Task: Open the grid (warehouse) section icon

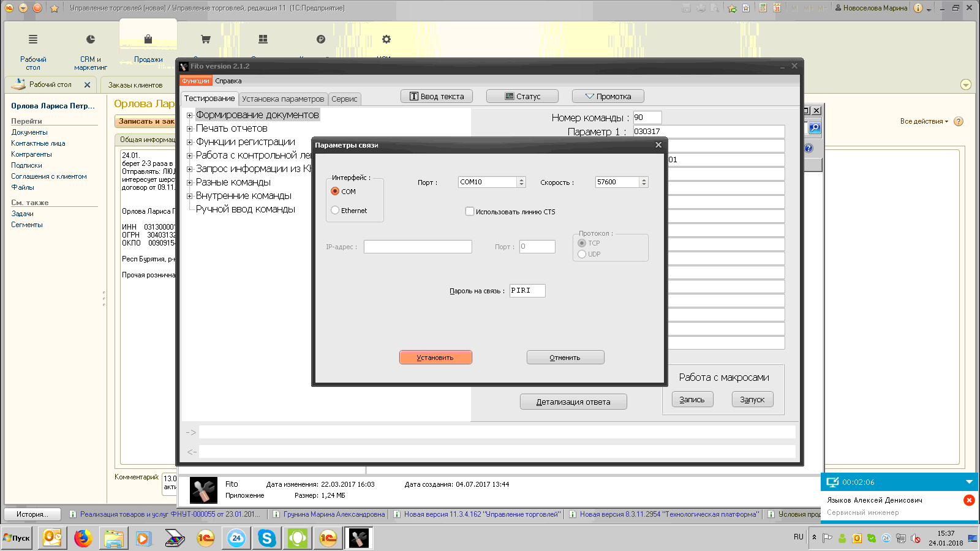Action: [x=263, y=39]
